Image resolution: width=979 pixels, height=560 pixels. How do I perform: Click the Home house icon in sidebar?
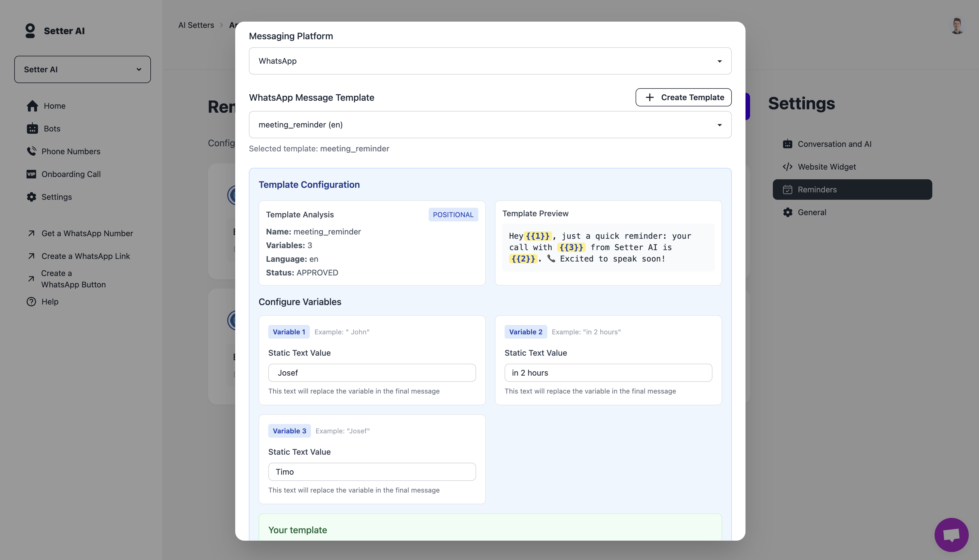(x=32, y=106)
